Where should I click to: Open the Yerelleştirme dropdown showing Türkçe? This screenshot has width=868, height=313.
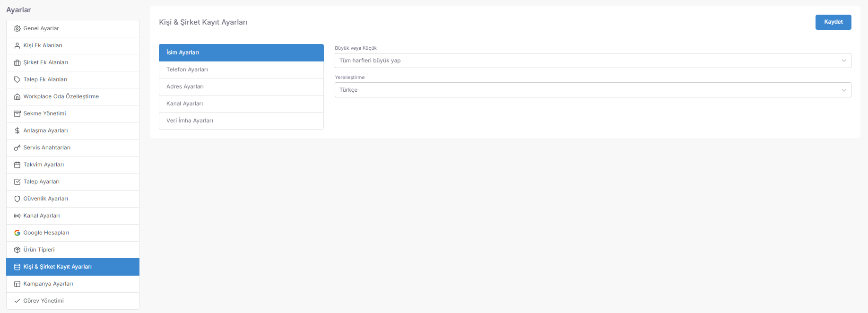[x=593, y=90]
